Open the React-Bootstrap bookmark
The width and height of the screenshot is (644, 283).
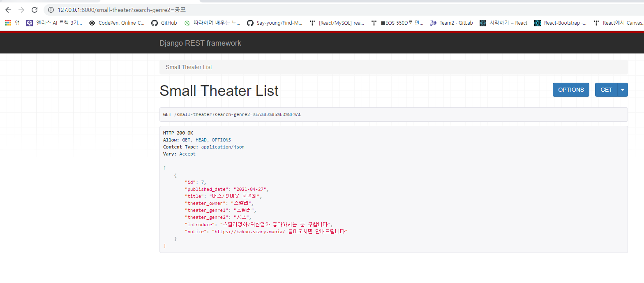[x=561, y=23]
